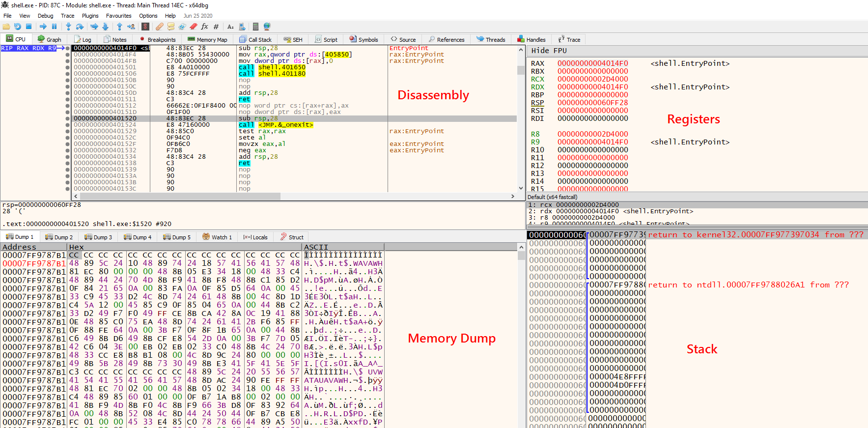Open the Plugins menu

coord(90,16)
